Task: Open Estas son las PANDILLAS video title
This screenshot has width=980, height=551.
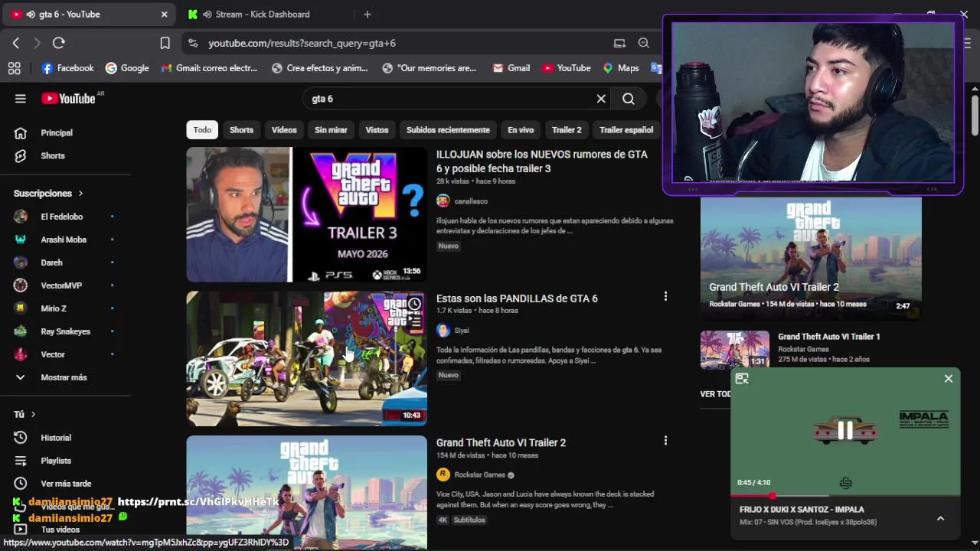Action: 517,298
